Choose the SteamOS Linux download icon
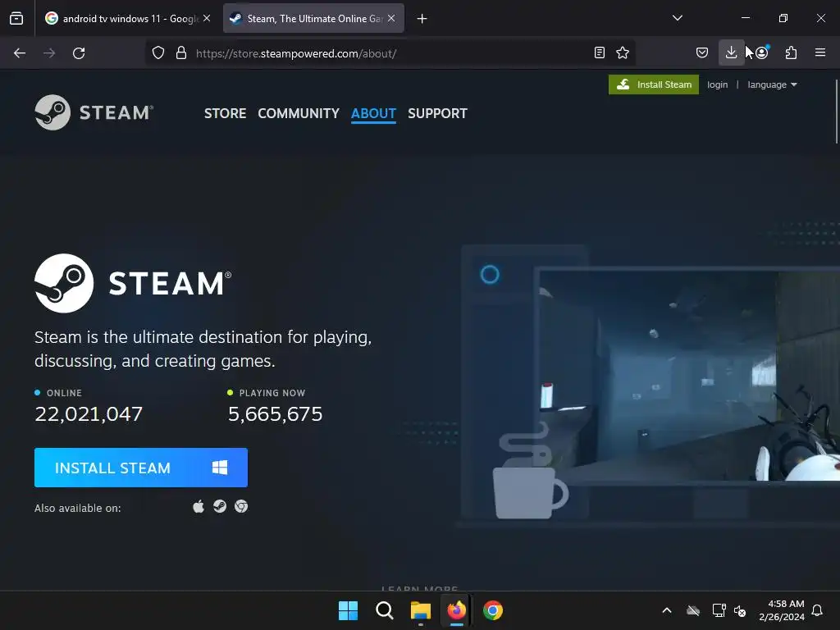The image size is (840, 630). pyautogui.click(x=220, y=506)
